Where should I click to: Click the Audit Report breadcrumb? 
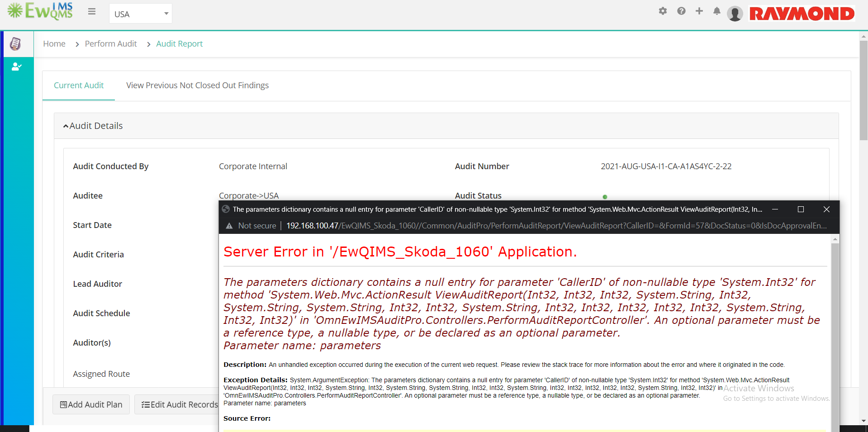tap(179, 44)
